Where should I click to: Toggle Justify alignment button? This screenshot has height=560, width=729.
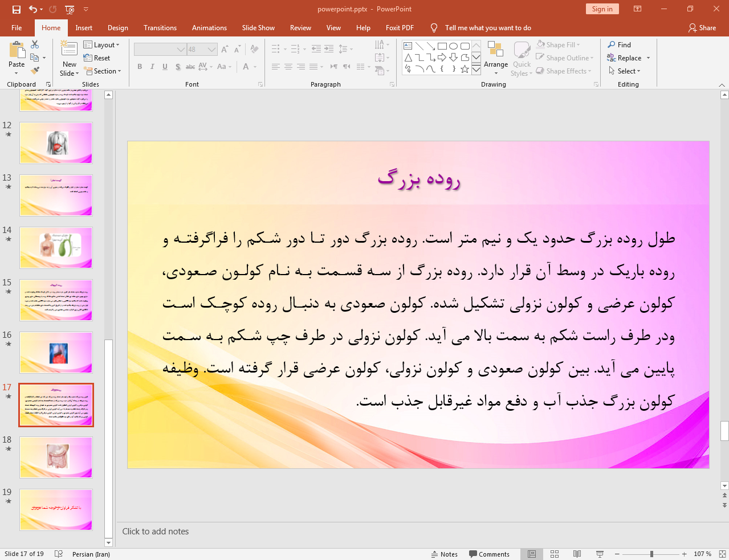pos(313,67)
